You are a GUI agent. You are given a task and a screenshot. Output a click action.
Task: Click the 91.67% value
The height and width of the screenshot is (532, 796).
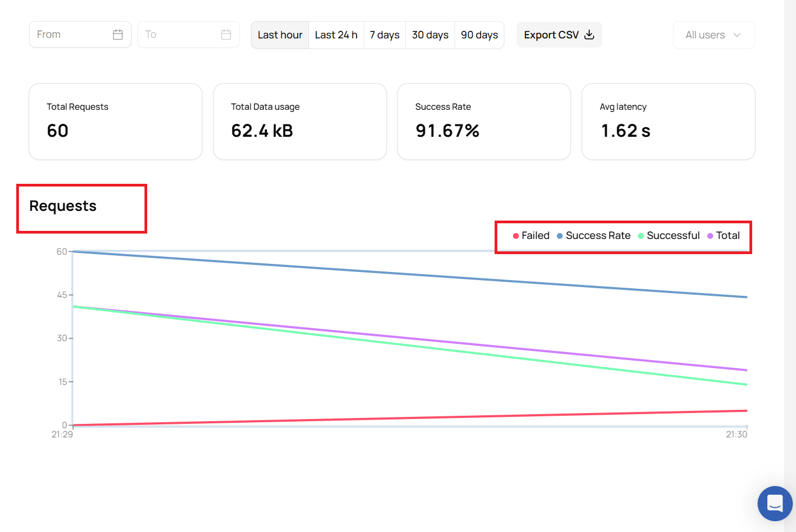coord(448,131)
